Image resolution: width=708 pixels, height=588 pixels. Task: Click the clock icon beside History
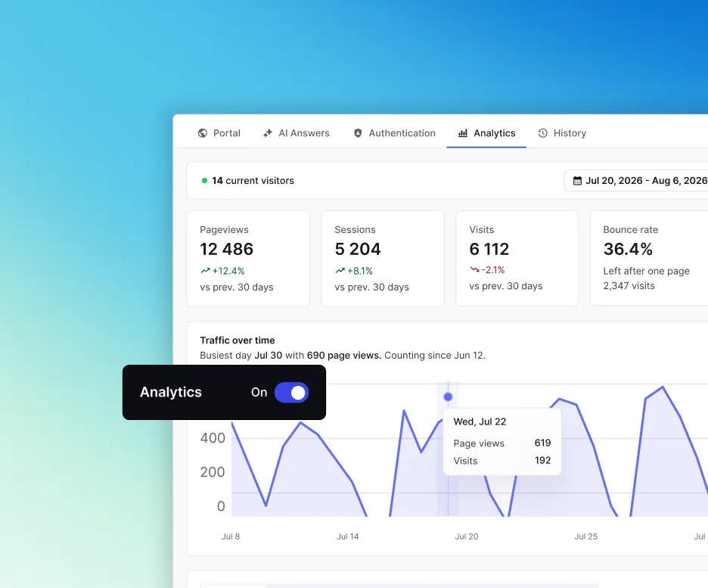click(x=543, y=133)
